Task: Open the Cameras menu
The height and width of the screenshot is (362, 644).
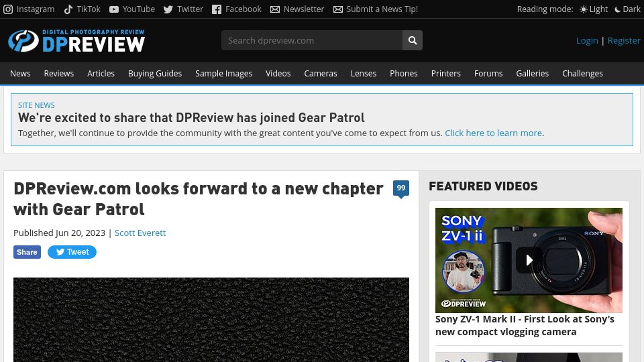Action: 321,74
